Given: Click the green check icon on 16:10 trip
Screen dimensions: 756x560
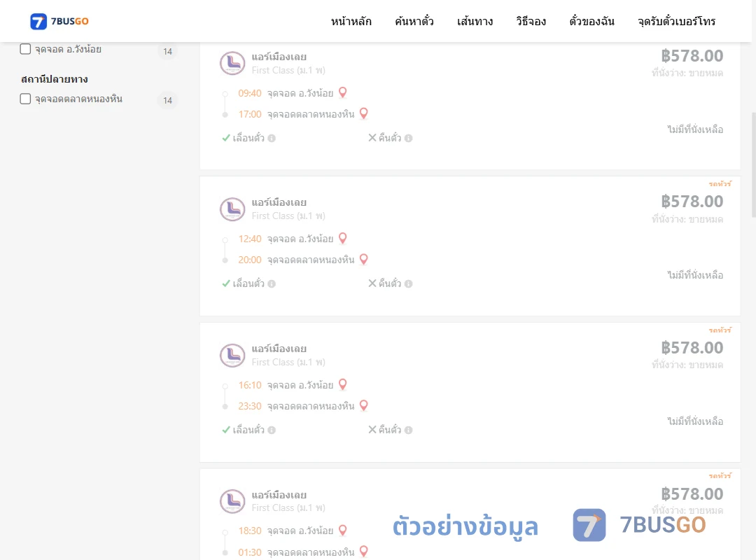Looking at the screenshot, I should pos(225,430).
